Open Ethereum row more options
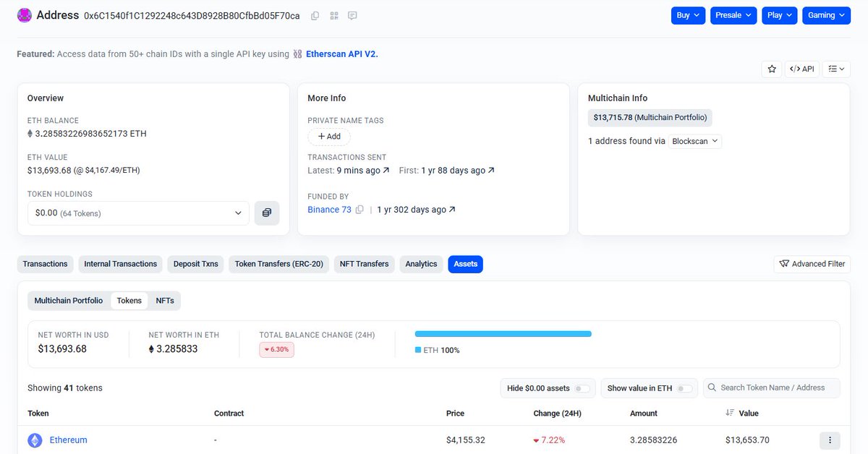Screen dimensions: 868x454 (830, 440)
